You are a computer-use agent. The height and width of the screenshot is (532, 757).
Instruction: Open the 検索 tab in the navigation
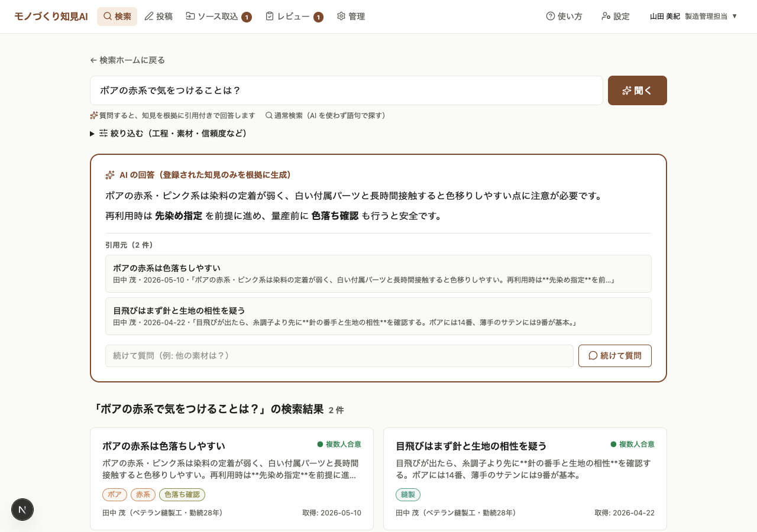click(117, 17)
